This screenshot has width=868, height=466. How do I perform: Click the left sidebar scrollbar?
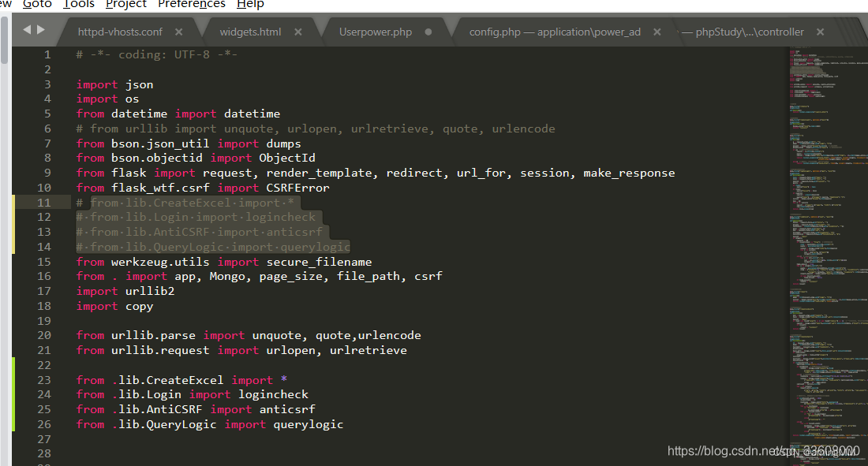[5, 40]
